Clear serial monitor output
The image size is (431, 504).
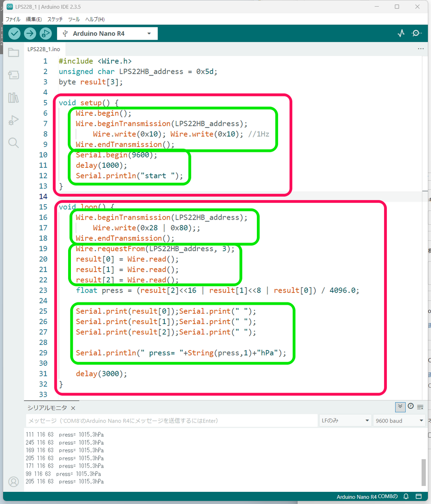[x=420, y=407]
